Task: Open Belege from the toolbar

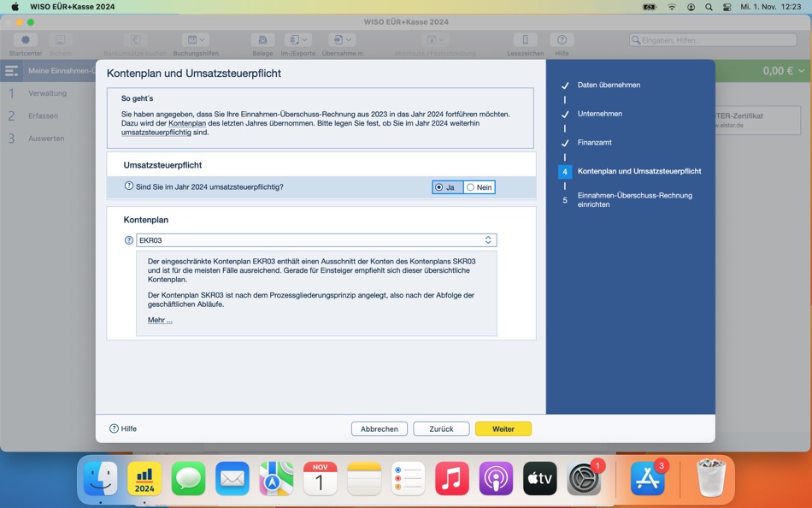Action: click(262, 39)
